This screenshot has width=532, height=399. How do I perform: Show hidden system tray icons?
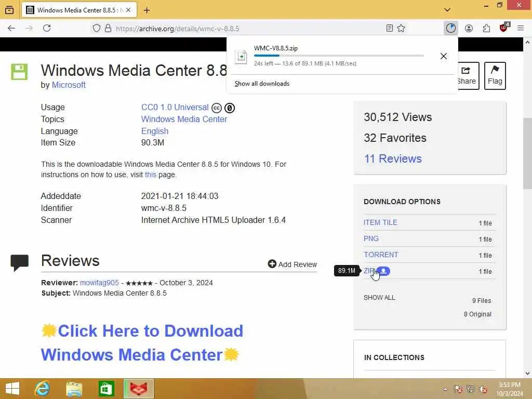click(x=445, y=389)
